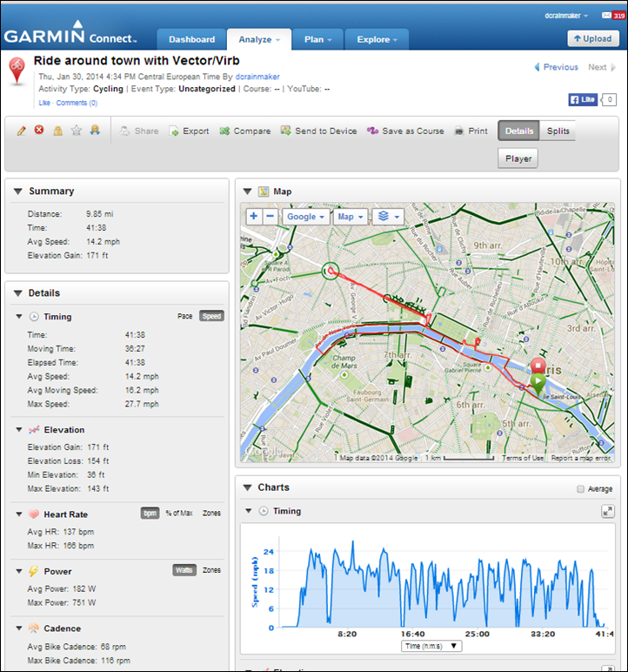The width and height of the screenshot is (628, 672).
Task: Click the Garmin Connect logo
Action: [x=70, y=33]
